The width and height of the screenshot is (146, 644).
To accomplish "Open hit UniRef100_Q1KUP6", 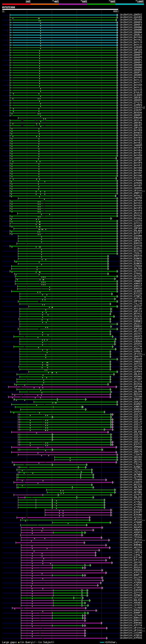I will tap(131, 17).
